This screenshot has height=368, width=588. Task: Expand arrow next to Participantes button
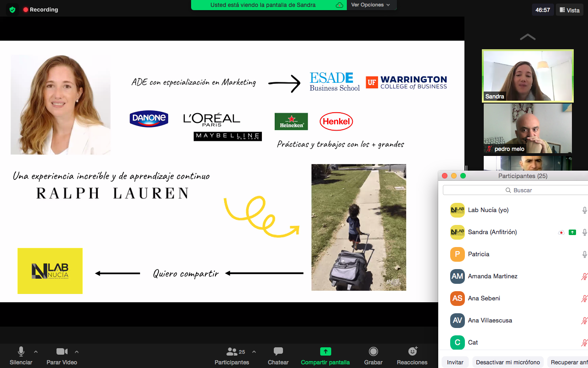[x=254, y=352]
